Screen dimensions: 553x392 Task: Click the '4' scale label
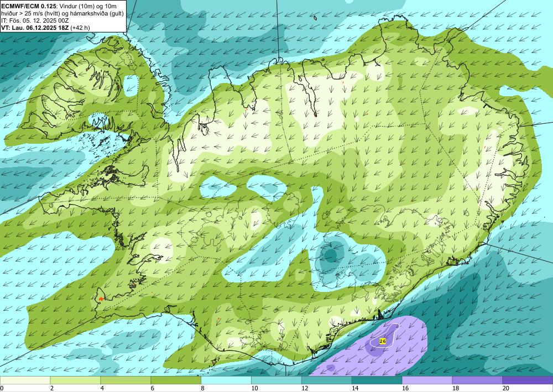pyautogui.click(x=102, y=388)
